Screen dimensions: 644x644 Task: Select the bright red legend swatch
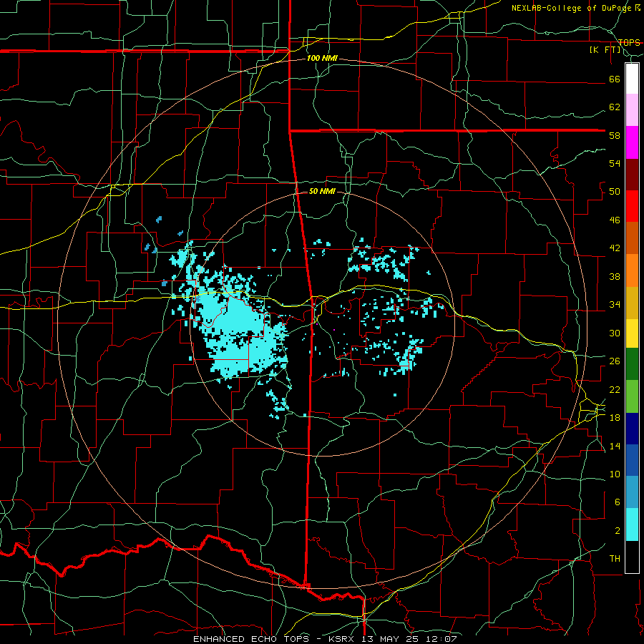pyautogui.click(x=632, y=206)
